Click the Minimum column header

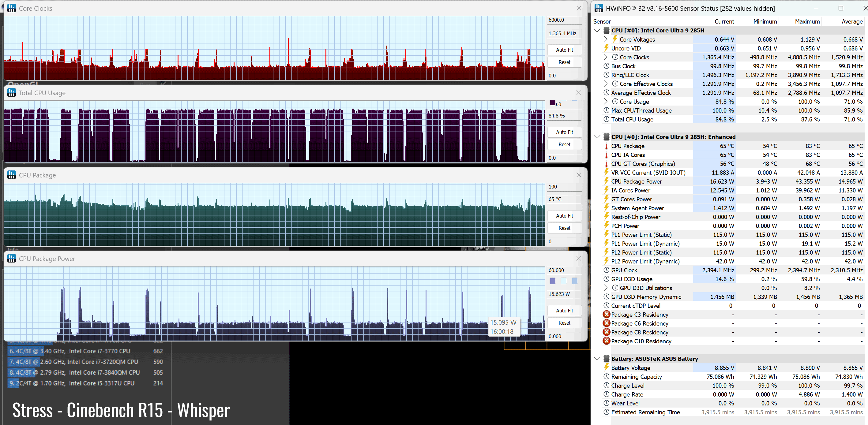(x=757, y=21)
